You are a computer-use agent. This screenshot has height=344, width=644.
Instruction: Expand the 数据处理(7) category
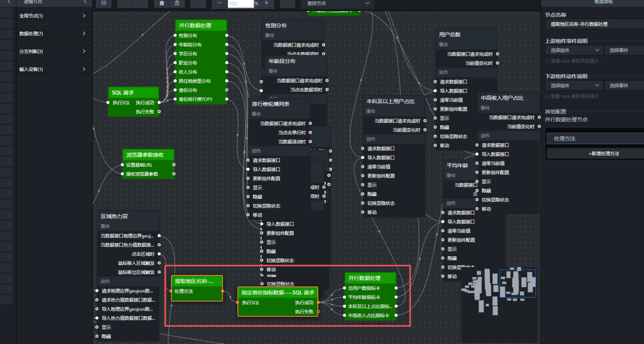54,33
